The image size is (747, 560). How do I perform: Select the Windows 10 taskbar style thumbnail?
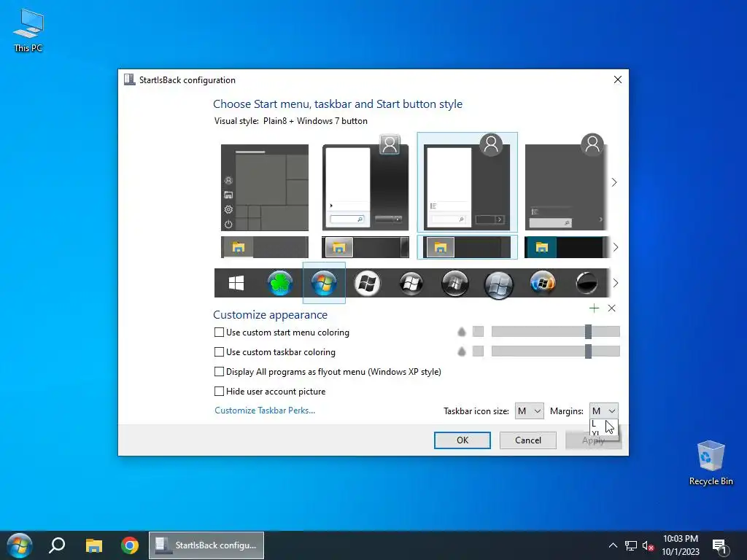coord(264,247)
